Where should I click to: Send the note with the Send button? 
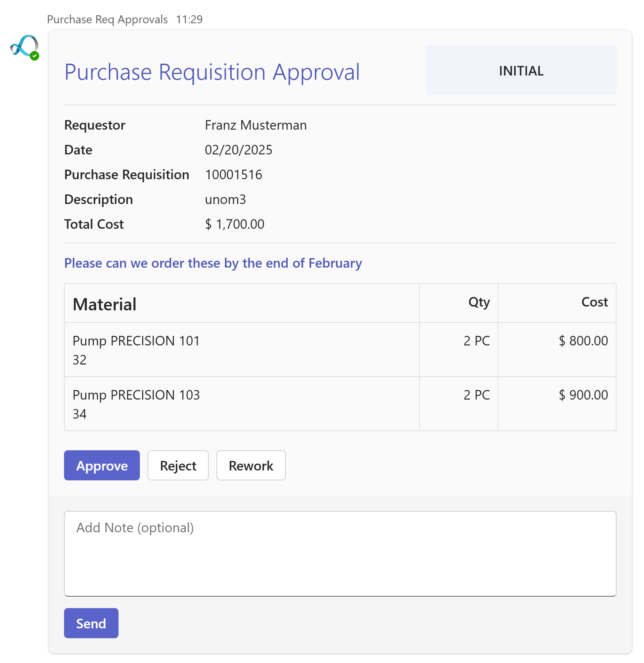(91, 623)
